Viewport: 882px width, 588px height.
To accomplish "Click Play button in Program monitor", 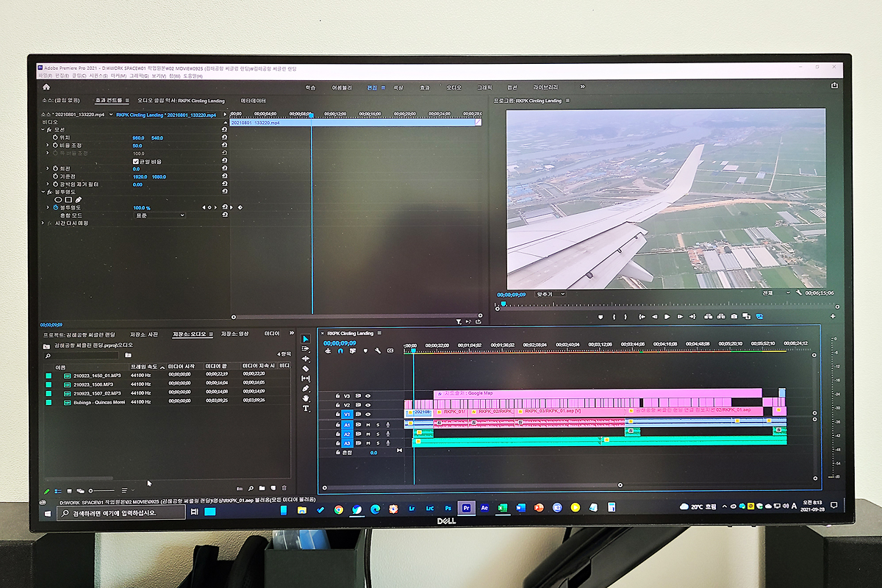I will pyautogui.click(x=667, y=316).
